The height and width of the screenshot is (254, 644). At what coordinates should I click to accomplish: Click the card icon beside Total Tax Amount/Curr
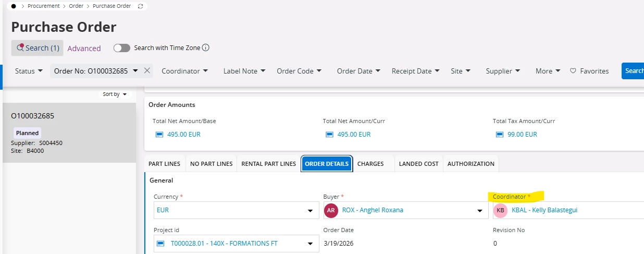point(500,135)
